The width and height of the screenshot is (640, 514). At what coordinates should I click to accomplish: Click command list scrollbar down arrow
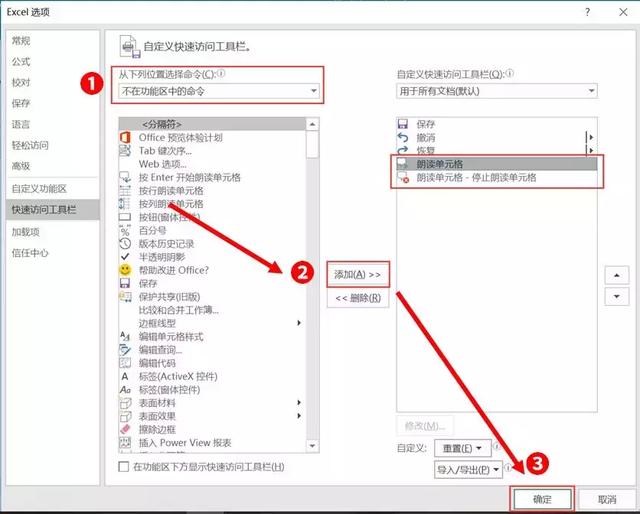point(312,445)
